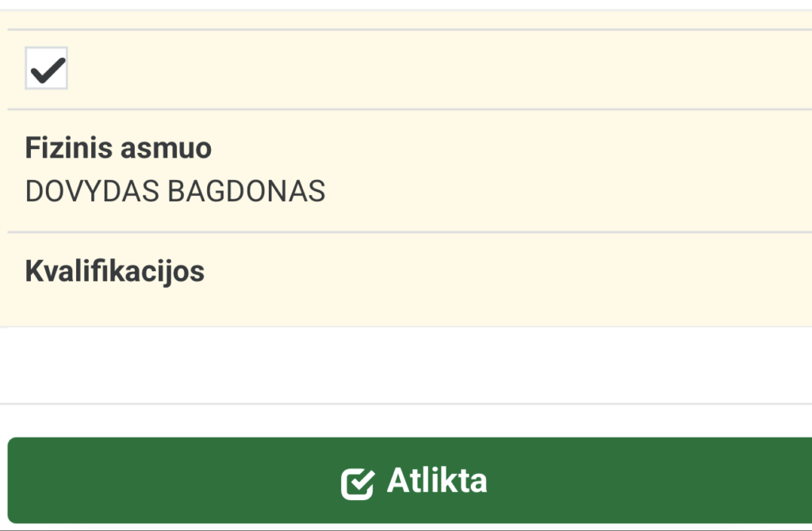
Task: Expand the Kvalifikacijos row of the card
Action: coord(406,277)
